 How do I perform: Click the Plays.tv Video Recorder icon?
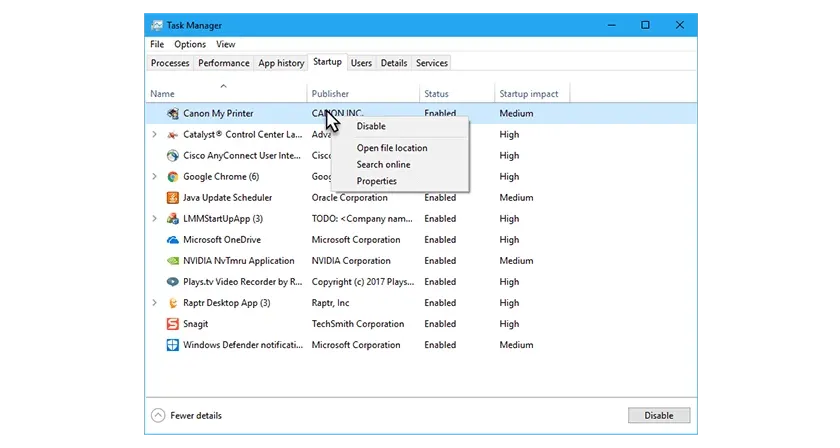(173, 282)
